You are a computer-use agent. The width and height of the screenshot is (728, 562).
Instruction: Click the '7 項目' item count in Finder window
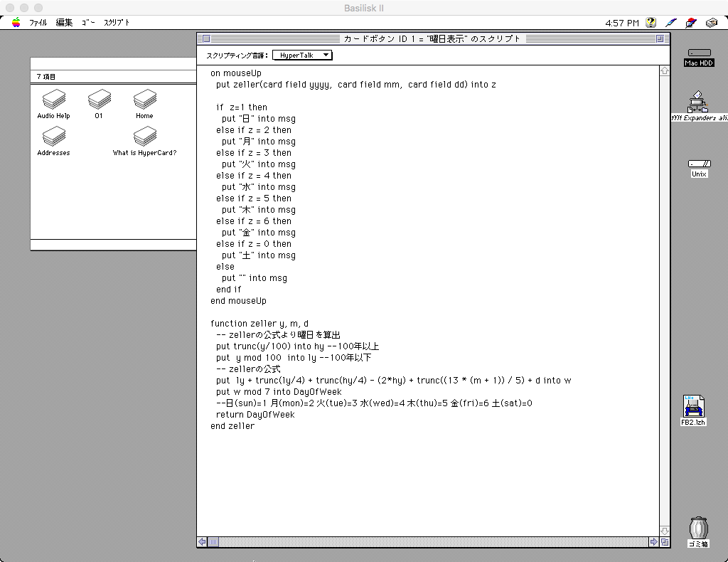coord(46,77)
